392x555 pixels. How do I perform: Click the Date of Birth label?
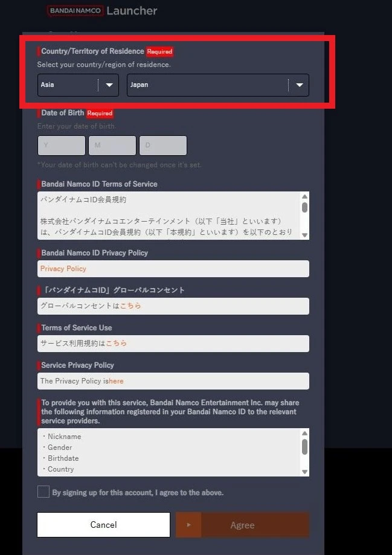[62, 113]
